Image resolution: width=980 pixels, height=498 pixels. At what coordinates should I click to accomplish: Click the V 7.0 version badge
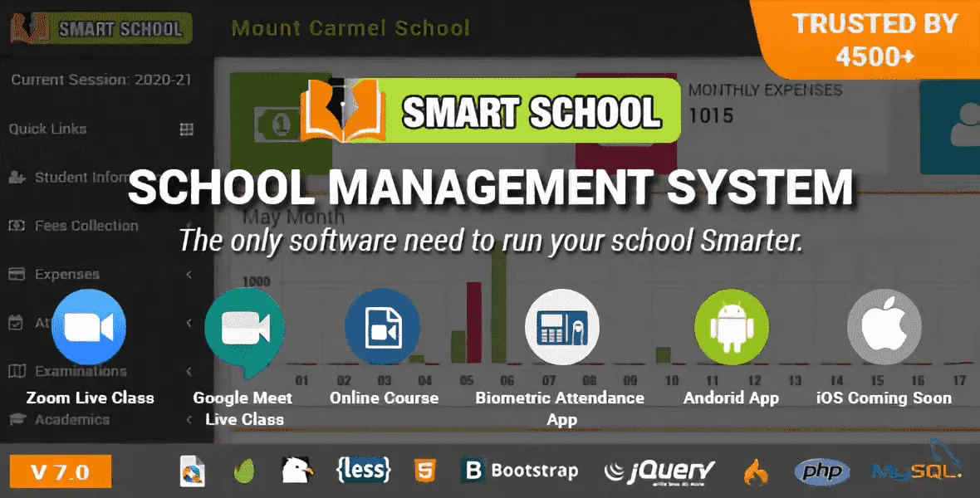point(61,471)
